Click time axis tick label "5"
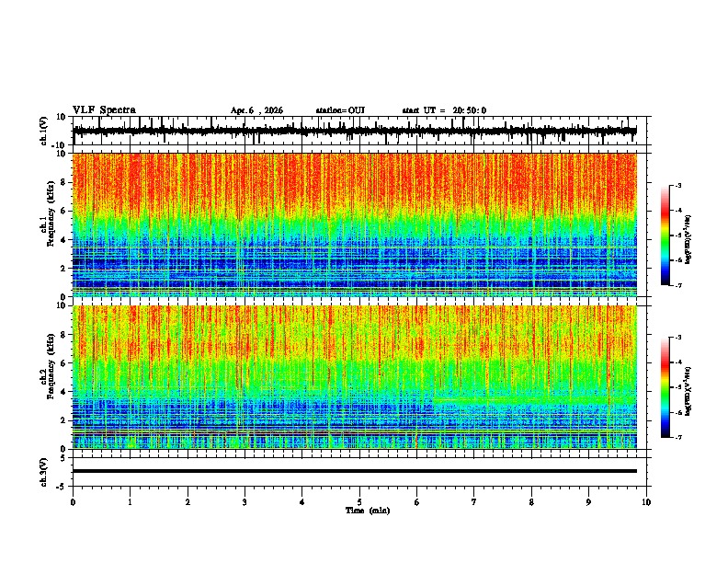The image size is (728, 563). pyautogui.click(x=359, y=502)
